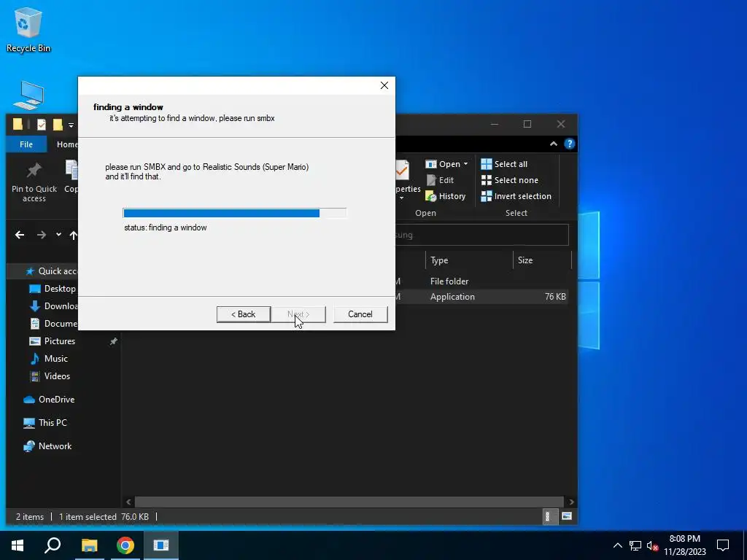The image size is (747, 560).
Task: Select the Application row, 76 KB
Action: [481, 297]
